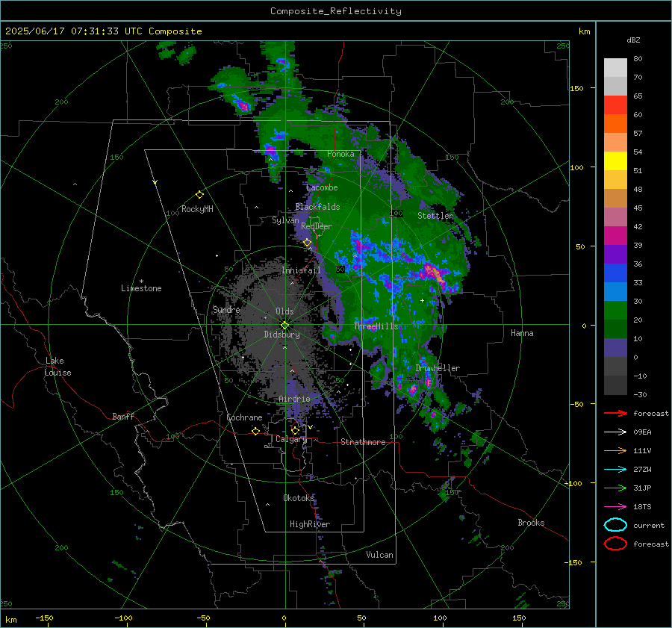This screenshot has width=672, height=628.
Task: Click the Airdrie city label
Action: coord(294,399)
